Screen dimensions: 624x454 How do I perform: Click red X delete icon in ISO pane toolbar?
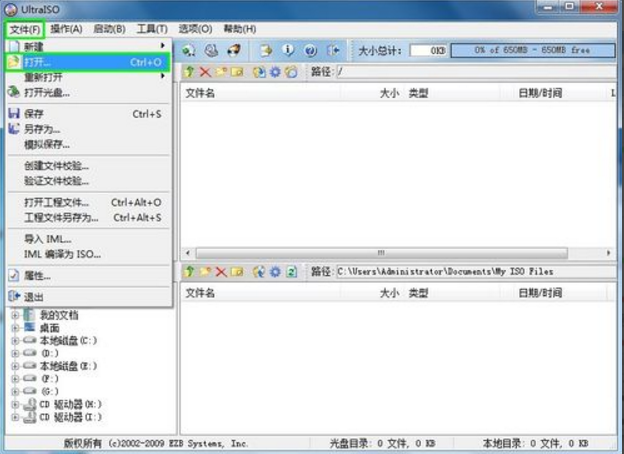pyautogui.click(x=205, y=72)
